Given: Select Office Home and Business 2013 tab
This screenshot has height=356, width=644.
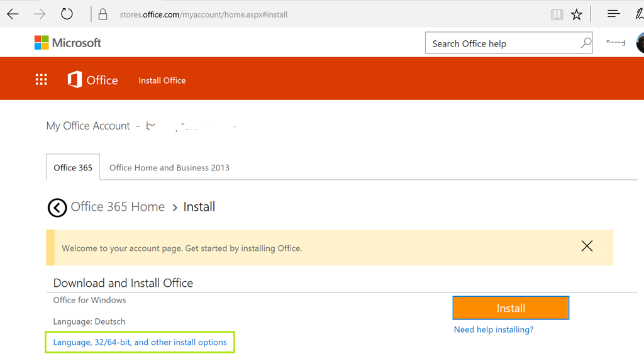Looking at the screenshot, I should pos(169,167).
